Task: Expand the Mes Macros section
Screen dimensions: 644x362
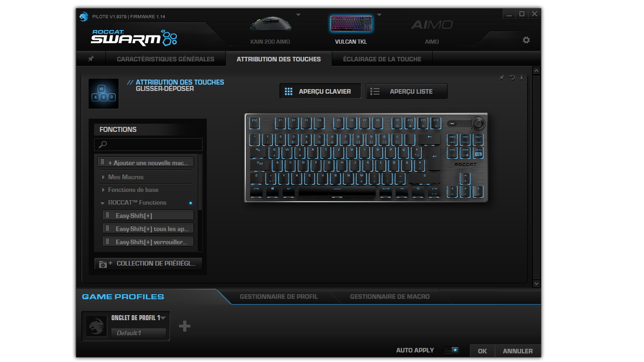Action: pos(103,177)
